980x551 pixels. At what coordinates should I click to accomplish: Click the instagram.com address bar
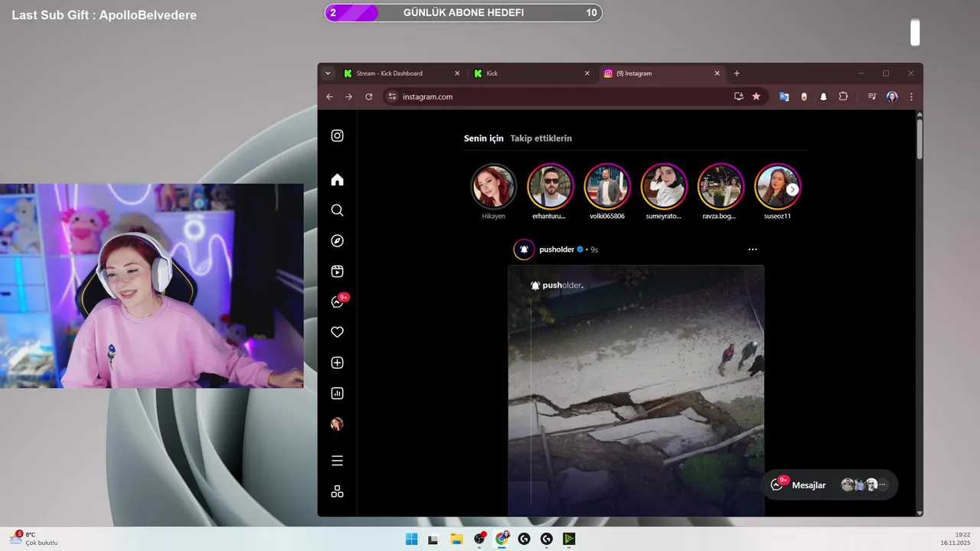(576, 96)
